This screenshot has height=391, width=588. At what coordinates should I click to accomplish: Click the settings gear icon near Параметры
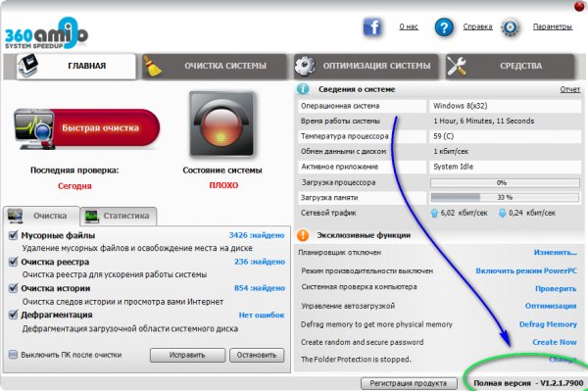[510, 27]
